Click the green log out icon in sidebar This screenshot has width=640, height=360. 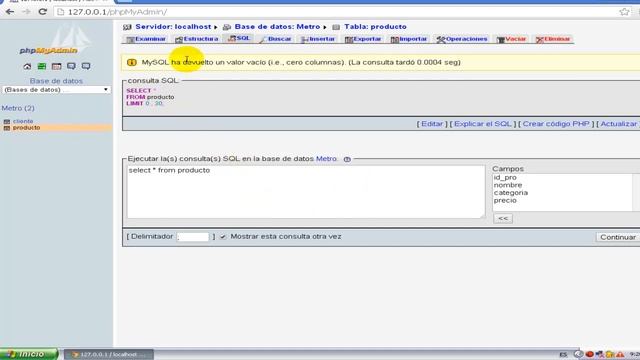tap(42, 66)
